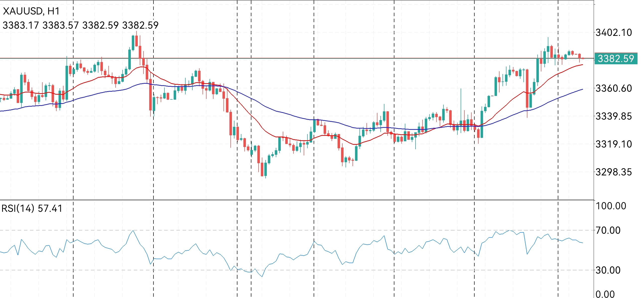The width and height of the screenshot is (644, 298).
Task: Click the 3360.60 price scale label
Action: (x=614, y=88)
